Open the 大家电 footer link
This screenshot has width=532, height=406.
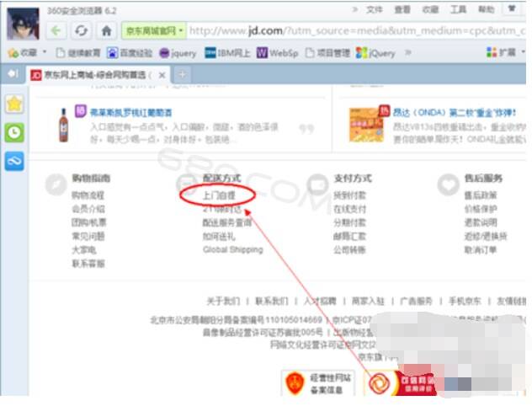coord(84,250)
